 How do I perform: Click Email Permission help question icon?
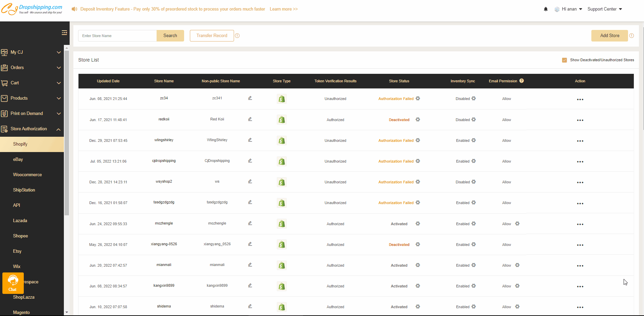click(x=522, y=81)
